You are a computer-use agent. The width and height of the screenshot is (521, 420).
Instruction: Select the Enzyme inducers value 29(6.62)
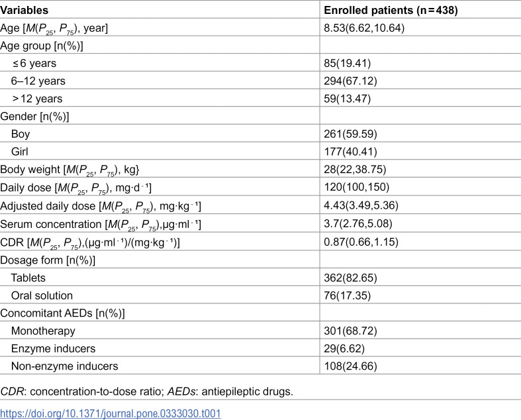point(344,348)
